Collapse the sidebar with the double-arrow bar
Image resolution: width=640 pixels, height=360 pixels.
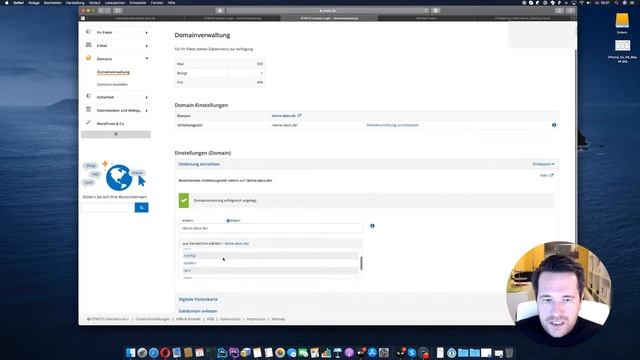[116, 134]
